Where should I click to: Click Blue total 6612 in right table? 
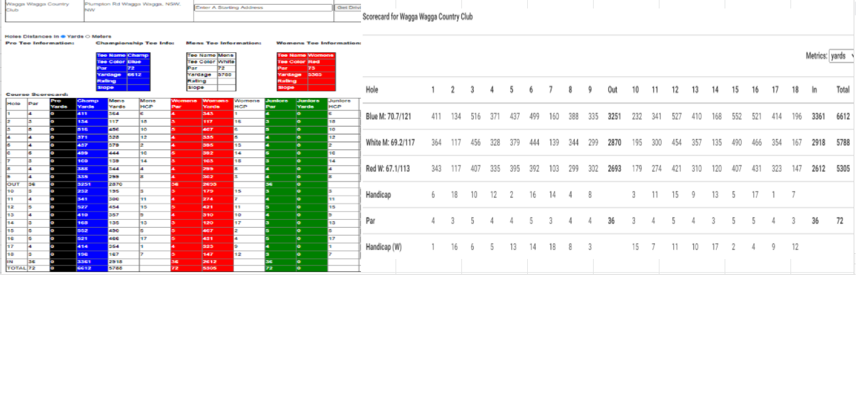coord(843,116)
